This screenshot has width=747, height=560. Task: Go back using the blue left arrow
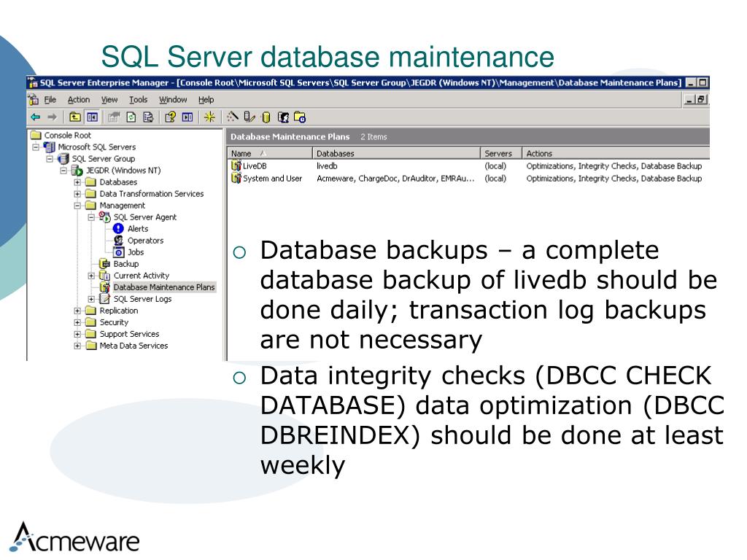pos(35,117)
